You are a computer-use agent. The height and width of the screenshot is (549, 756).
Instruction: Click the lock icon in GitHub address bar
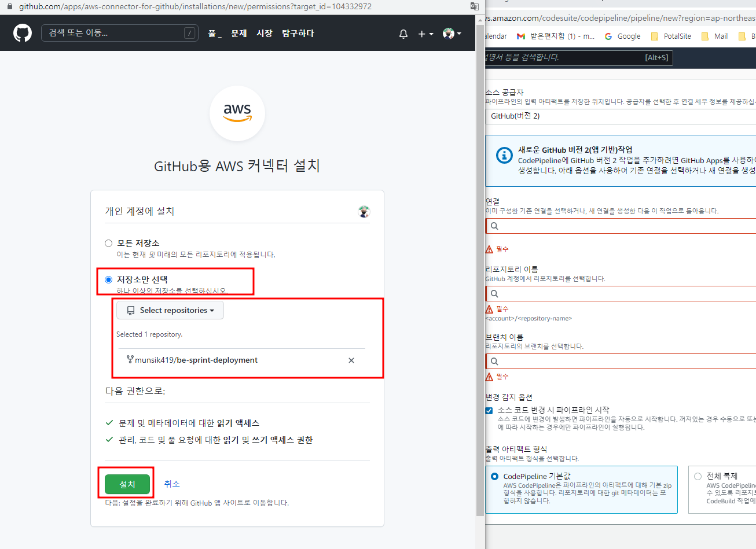click(x=9, y=6)
